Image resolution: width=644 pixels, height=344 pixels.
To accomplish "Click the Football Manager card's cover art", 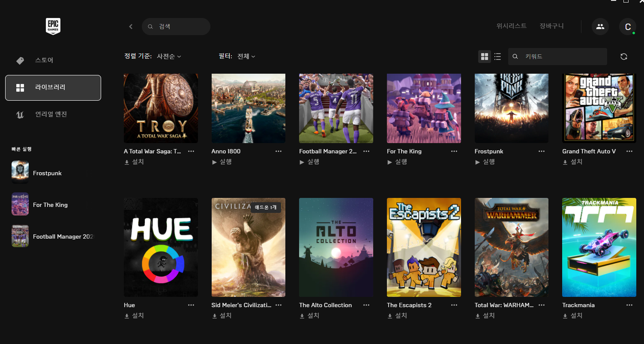I will pos(336,108).
